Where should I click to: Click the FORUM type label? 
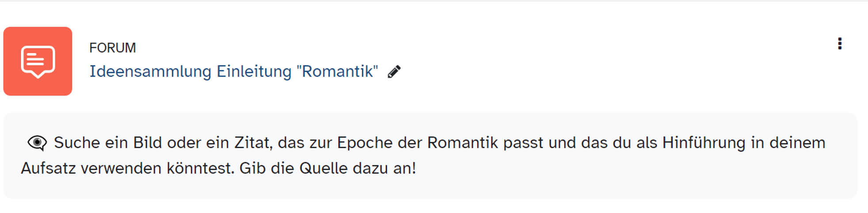[x=112, y=48]
